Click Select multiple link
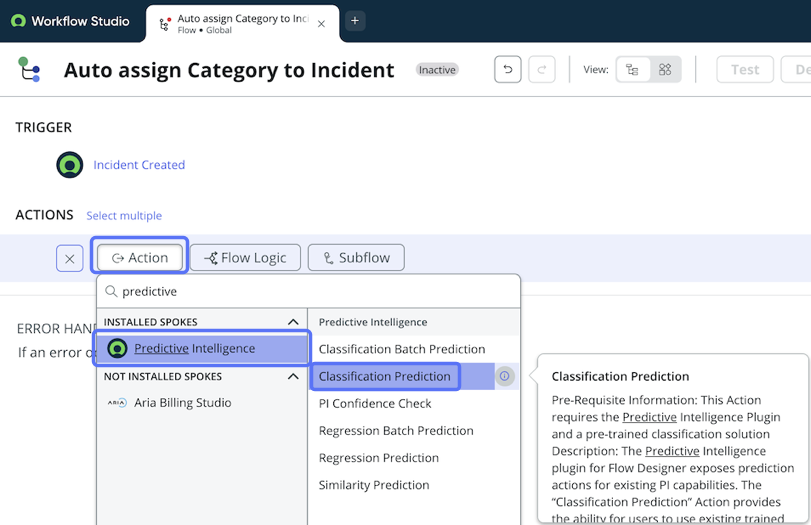 124,216
